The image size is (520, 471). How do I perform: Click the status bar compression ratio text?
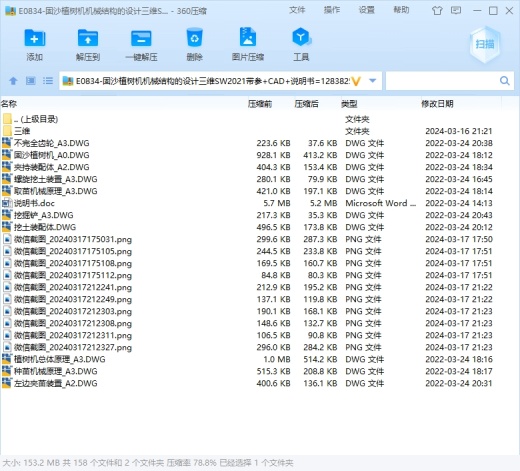[191, 463]
